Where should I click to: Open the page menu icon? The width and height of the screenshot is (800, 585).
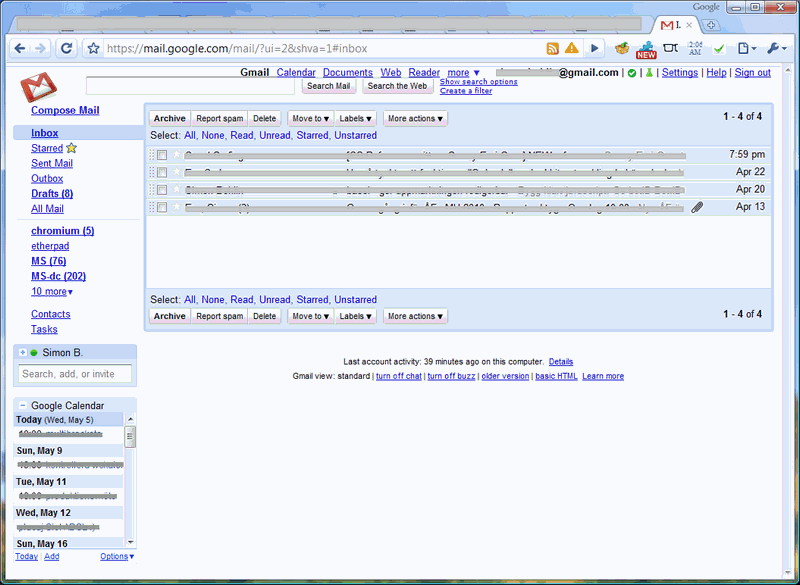(x=746, y=48)
